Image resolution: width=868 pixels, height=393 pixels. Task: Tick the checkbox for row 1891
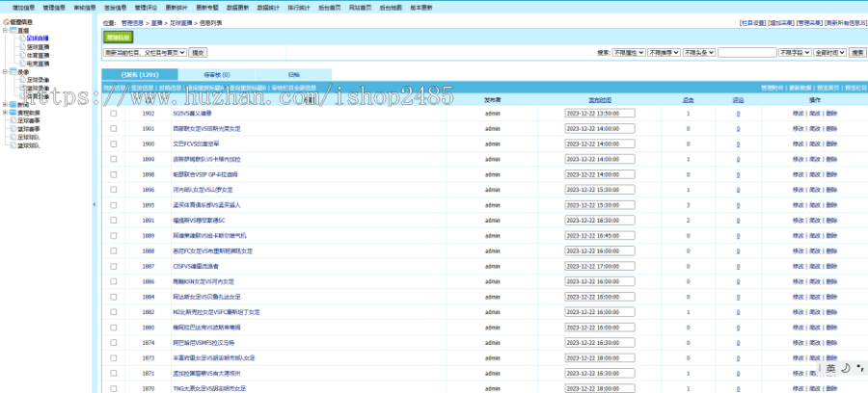tap(114, 220)
